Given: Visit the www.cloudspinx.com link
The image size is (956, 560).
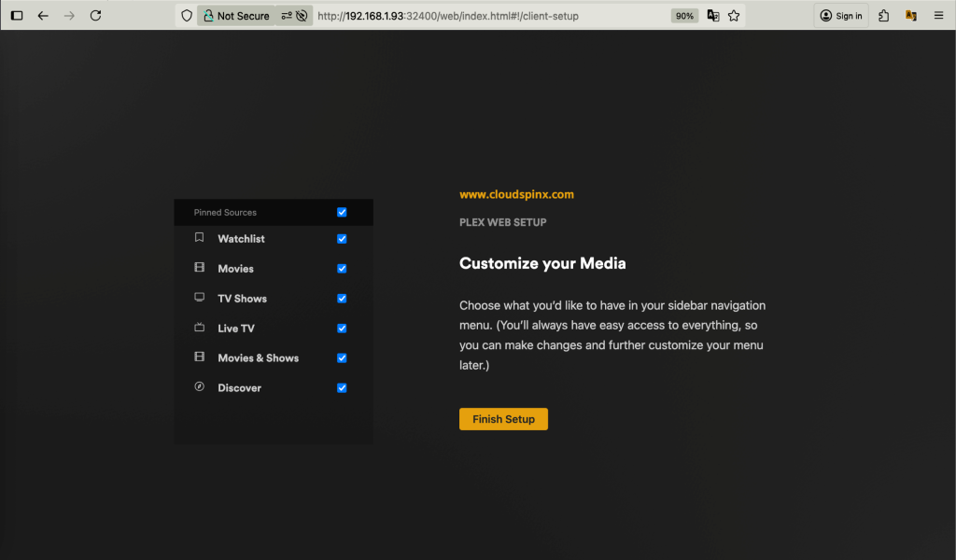Looking at the screenshot, I should click(518, 194).
